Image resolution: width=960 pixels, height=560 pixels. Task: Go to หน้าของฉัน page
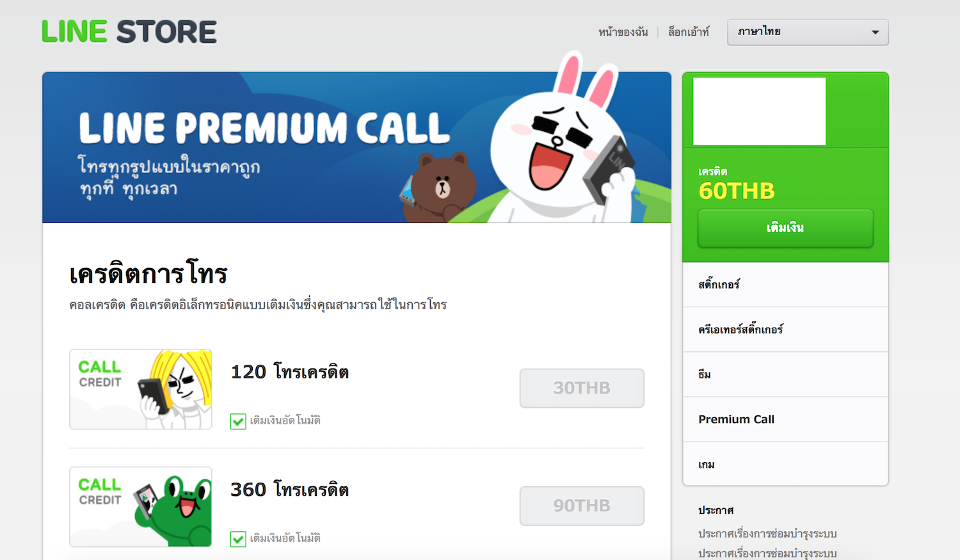(x=623, y=32)
